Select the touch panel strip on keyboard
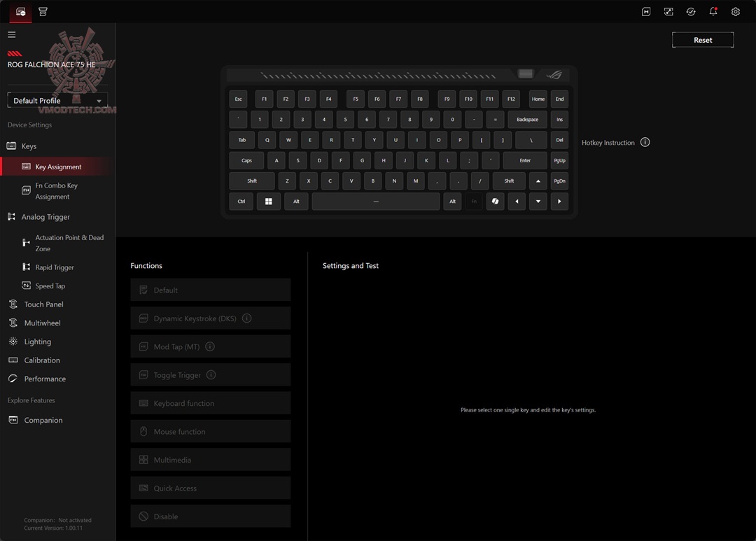Image resolution: width=756 pixels, height=541 pixels. point(379,75)
